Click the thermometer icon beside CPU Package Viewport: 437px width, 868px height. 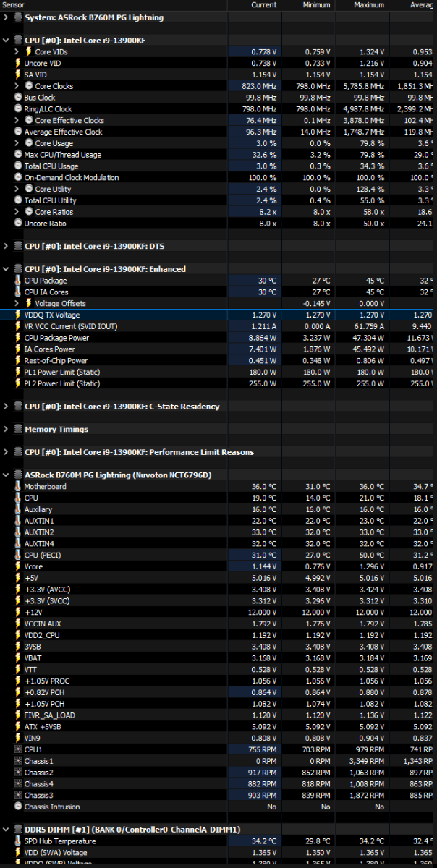[18, 281]
